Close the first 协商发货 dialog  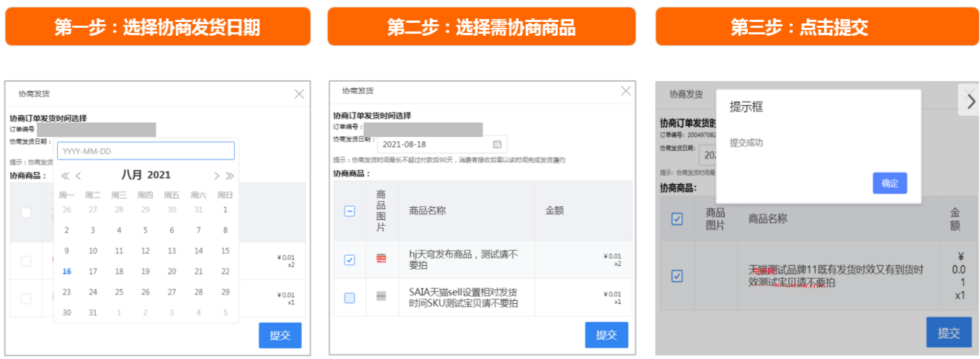[299, 94]
